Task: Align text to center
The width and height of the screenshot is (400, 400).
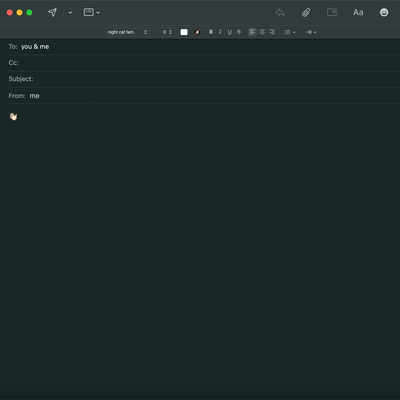Action: 262,32
